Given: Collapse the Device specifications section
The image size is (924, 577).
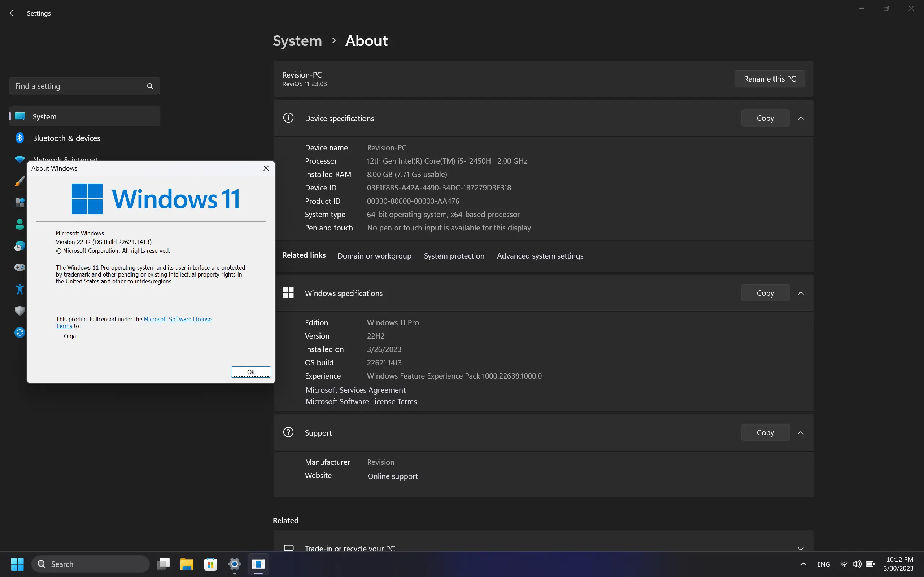Looking at the screenshot, I should 801,118.
